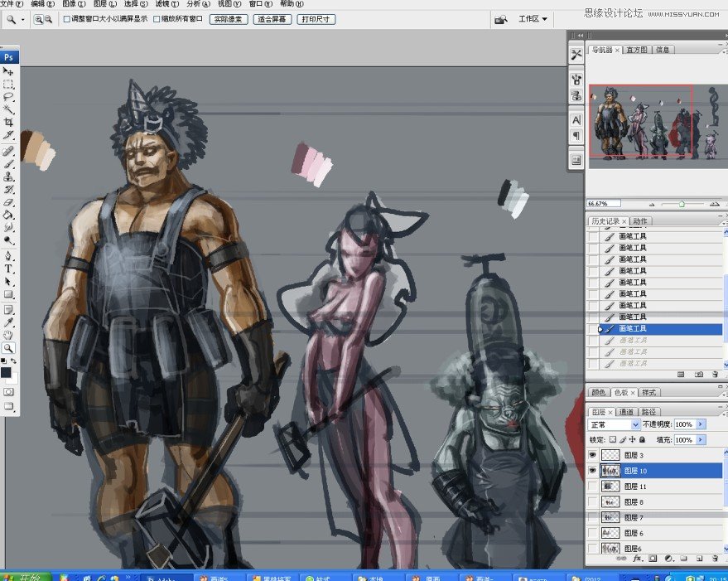Select the Notes tool
Viewport: 728px width, 581px height.
8,309
